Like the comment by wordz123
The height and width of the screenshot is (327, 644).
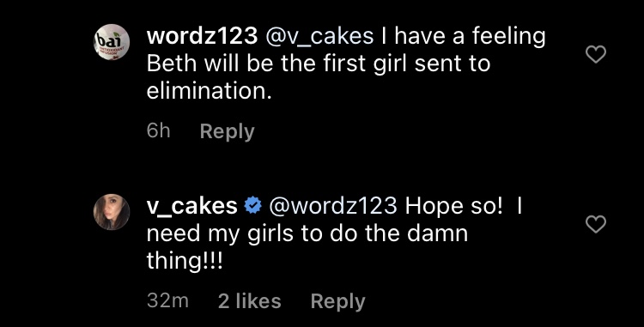[596, 54]
